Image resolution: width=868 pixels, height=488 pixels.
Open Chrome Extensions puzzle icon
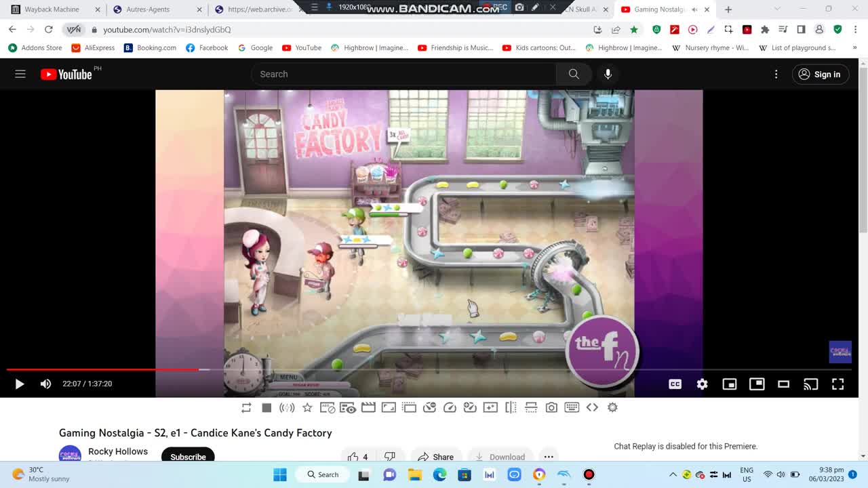[x=765, y=29]
